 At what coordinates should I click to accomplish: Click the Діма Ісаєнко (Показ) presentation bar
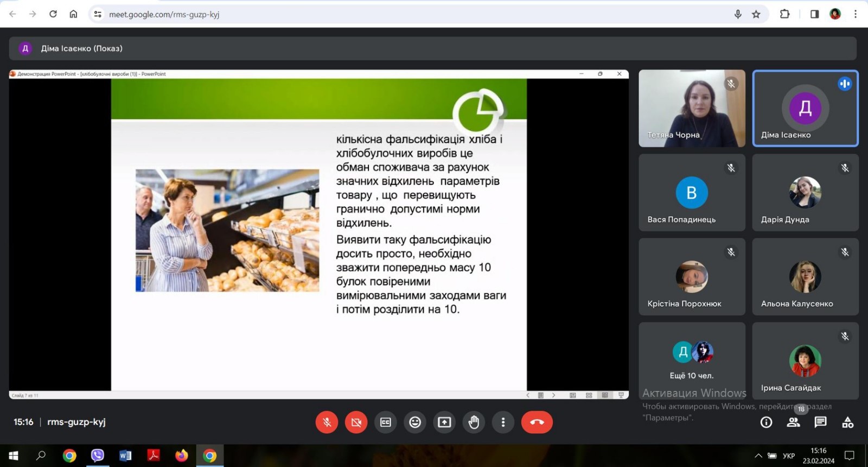[x=432, y=48]
